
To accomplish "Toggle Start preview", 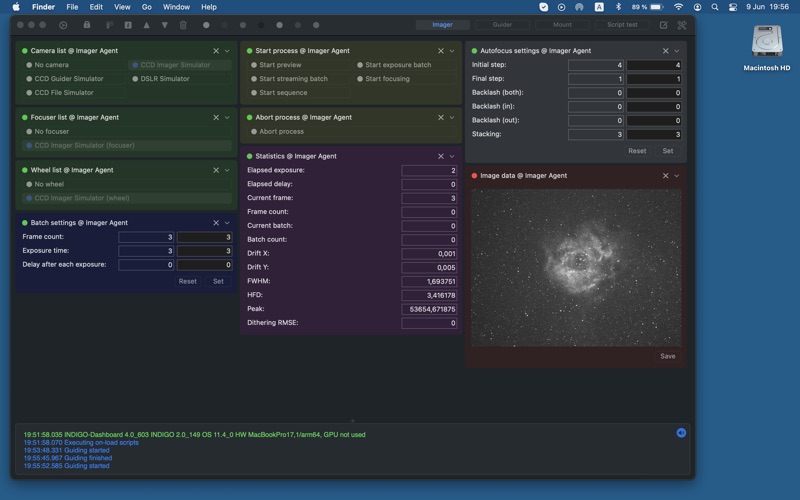I will (299, 65).
